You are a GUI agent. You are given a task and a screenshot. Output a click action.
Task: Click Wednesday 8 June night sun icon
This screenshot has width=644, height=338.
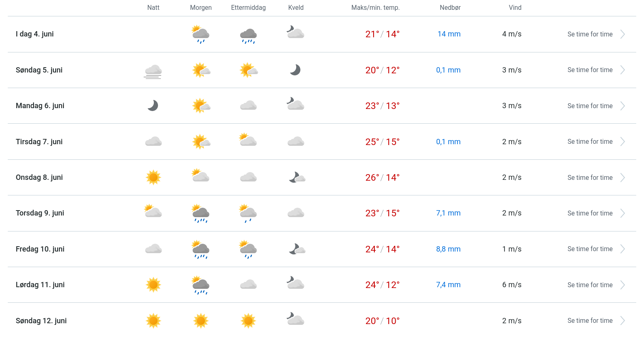[x=153, y=177]
